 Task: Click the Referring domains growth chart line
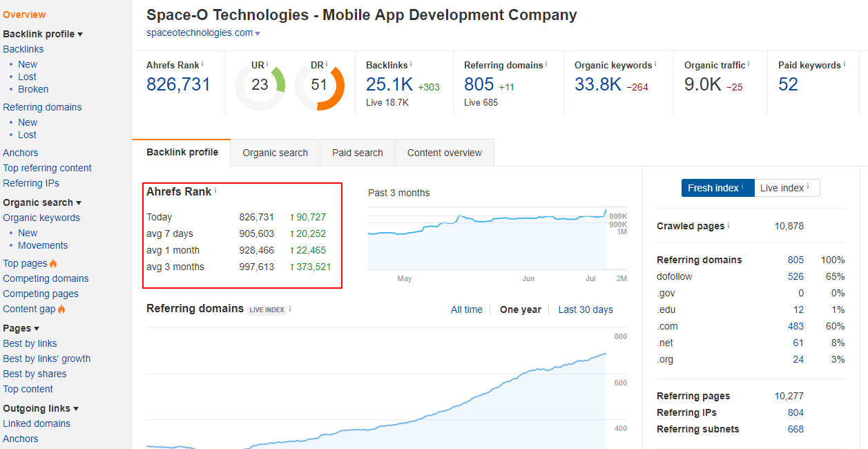376,401
